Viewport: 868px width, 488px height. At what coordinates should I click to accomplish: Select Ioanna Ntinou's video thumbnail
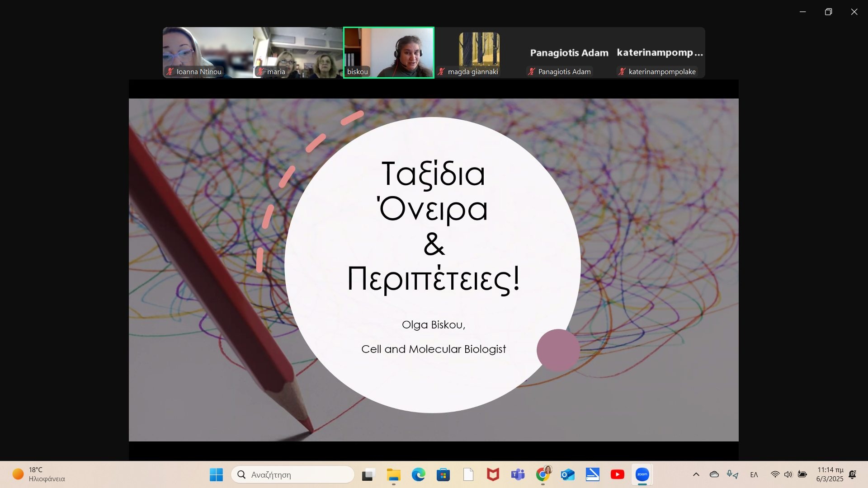click(x=208, y=52)
